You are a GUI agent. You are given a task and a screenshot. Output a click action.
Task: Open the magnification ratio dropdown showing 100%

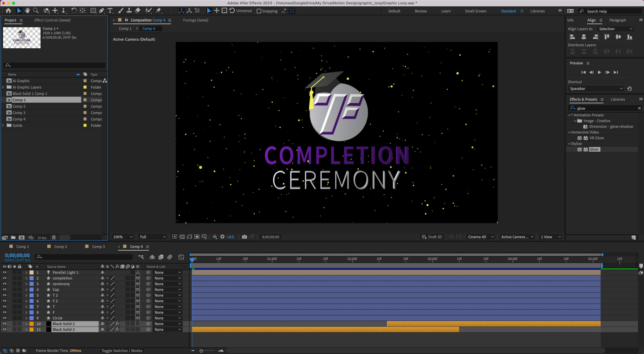122,237
